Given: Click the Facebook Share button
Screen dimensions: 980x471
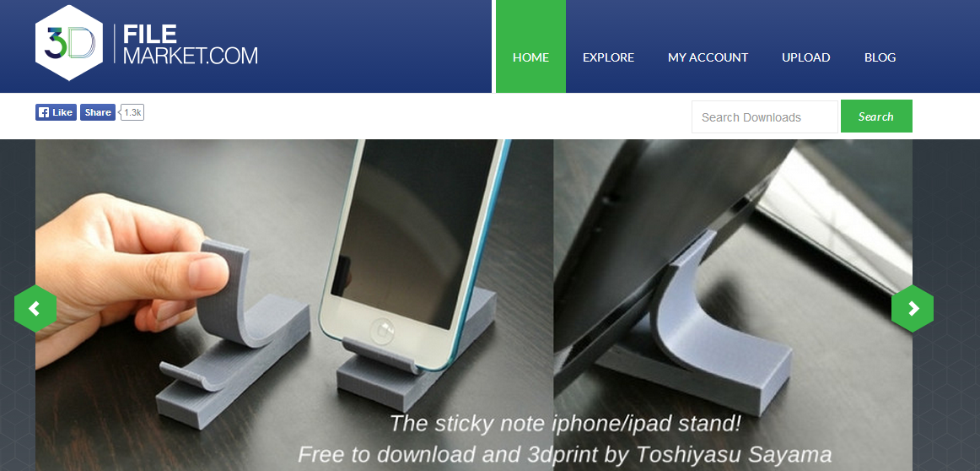Looking at the screenshot, I should (x=98, y=112).
